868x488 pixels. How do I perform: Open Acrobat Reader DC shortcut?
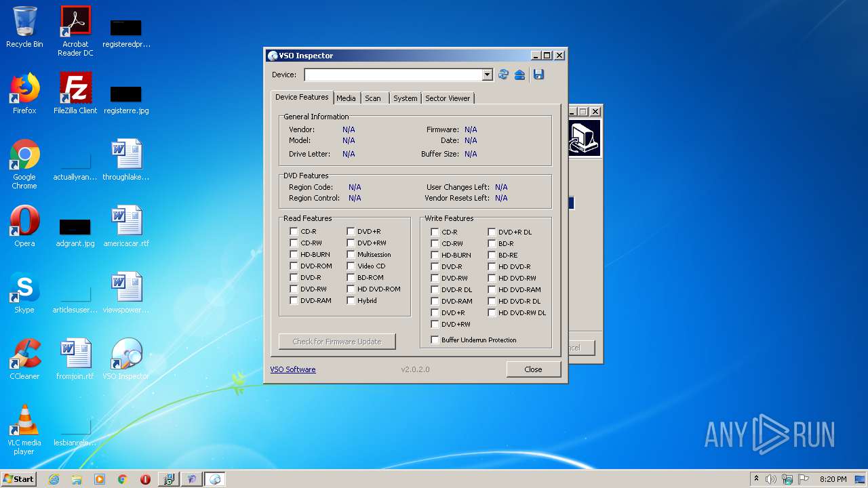point(75,31)
